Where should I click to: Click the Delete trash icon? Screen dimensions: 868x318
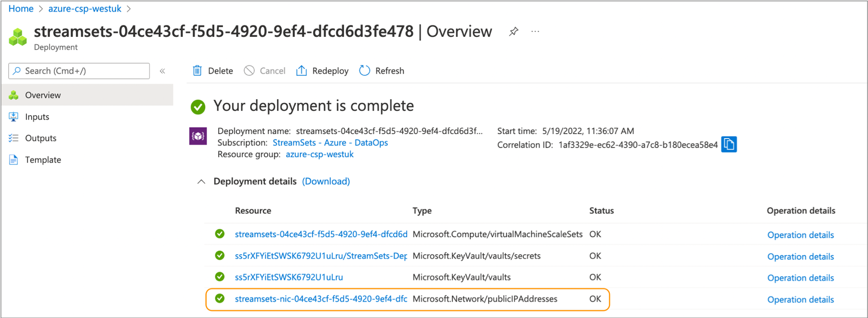[x=197, y=71]
